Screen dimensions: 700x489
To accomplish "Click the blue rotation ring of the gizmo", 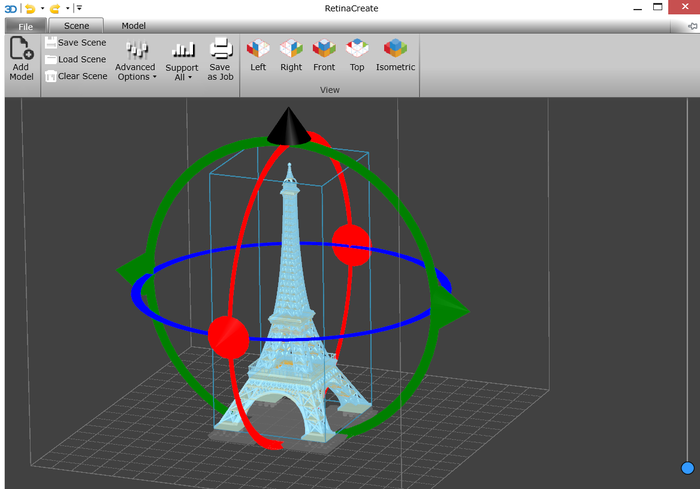I will (x=290, y=339).
